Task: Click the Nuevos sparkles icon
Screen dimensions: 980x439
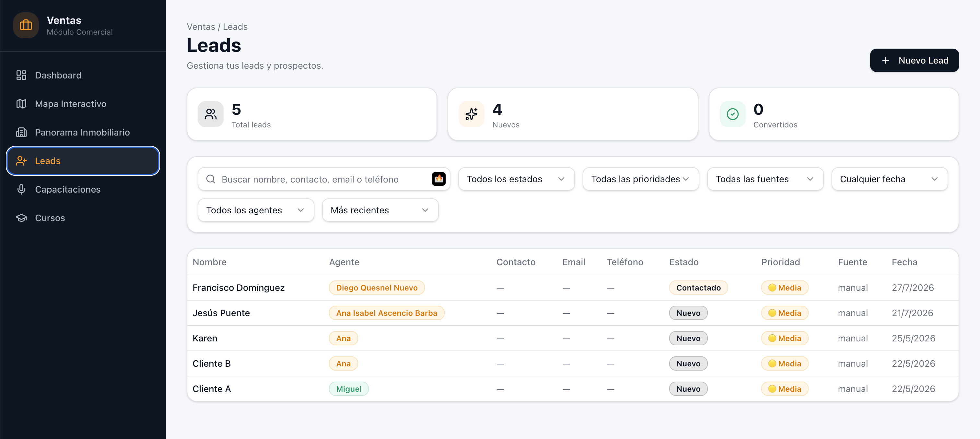Action: tap(471, 114)
